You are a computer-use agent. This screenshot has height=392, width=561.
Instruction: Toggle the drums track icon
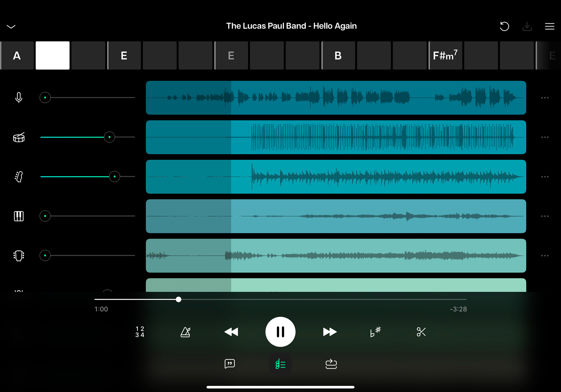19,137
